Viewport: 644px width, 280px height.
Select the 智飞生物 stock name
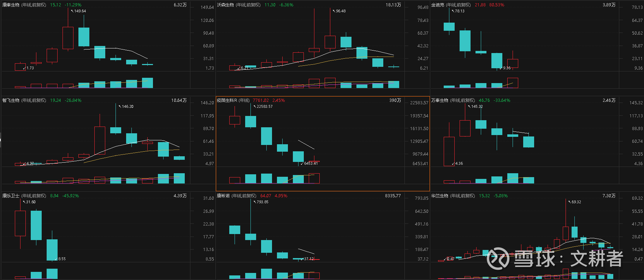coord(11,100)
